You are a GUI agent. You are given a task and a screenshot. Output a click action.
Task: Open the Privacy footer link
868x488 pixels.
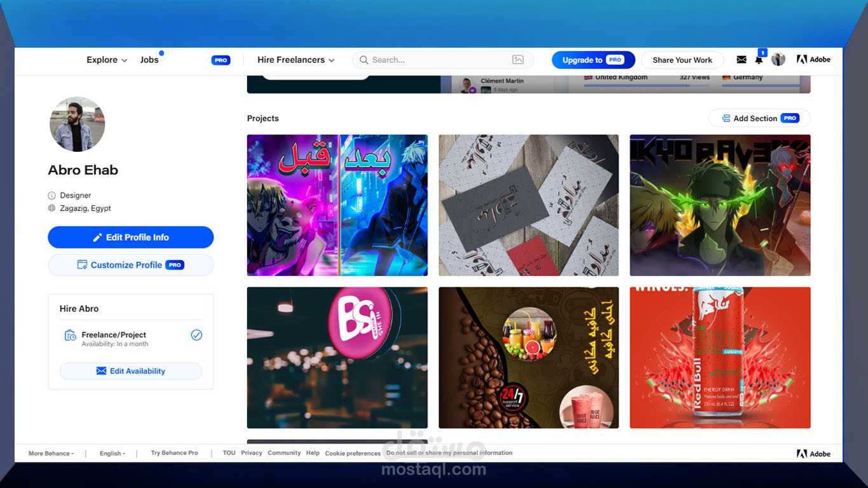tap(252, 453)
